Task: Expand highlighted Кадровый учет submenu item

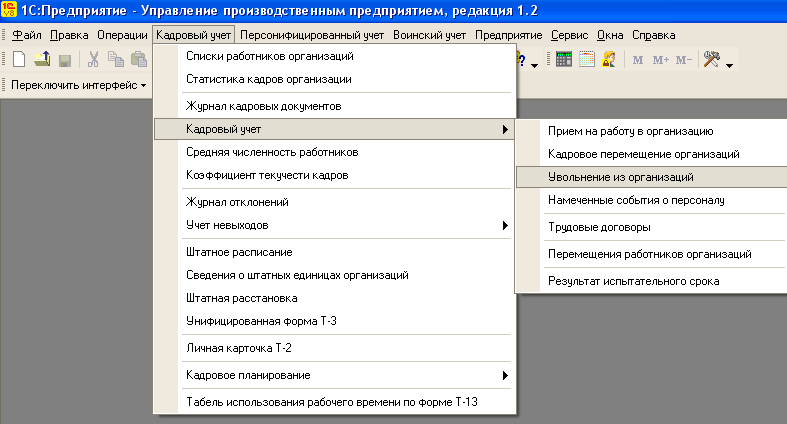Action: [x=334, y=129]
